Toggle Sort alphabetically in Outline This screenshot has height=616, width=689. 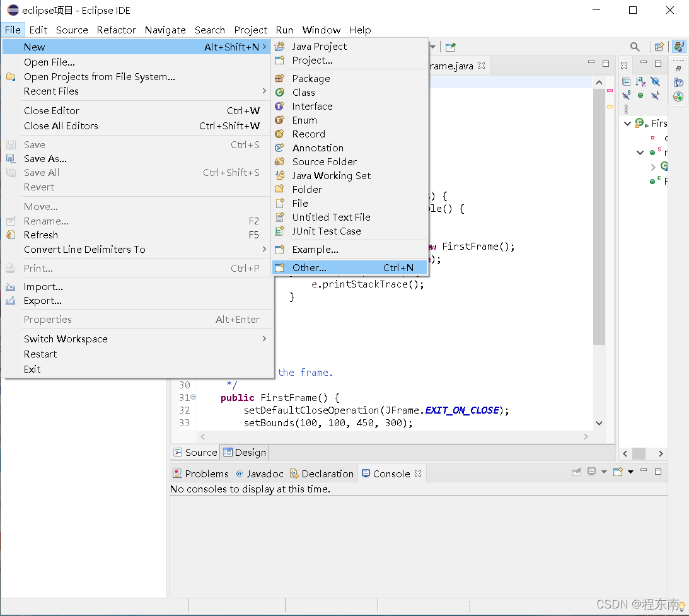coord(640,82)
